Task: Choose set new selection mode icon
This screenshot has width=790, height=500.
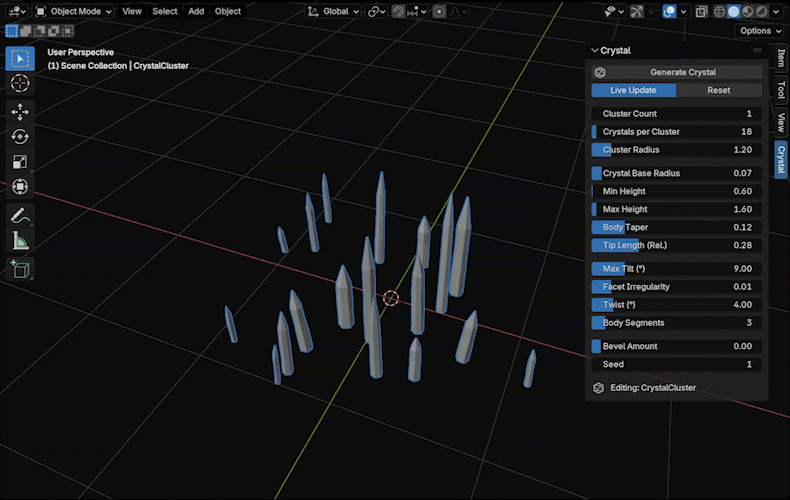Action: (12, 31)
